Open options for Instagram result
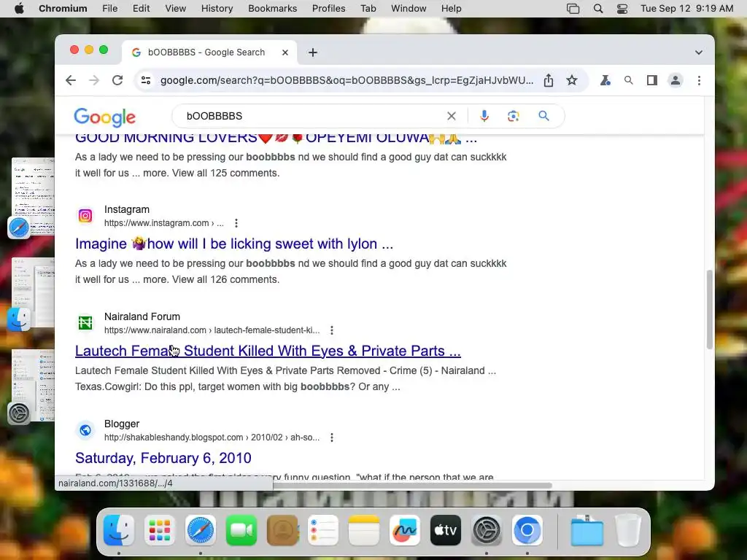 (236, 223)
